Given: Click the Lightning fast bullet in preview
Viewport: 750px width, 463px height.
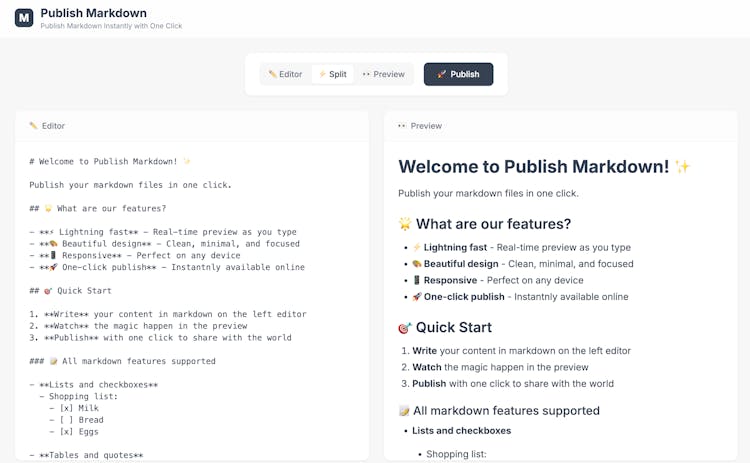Looking at the screenshot, I should [x=521, y=247].
